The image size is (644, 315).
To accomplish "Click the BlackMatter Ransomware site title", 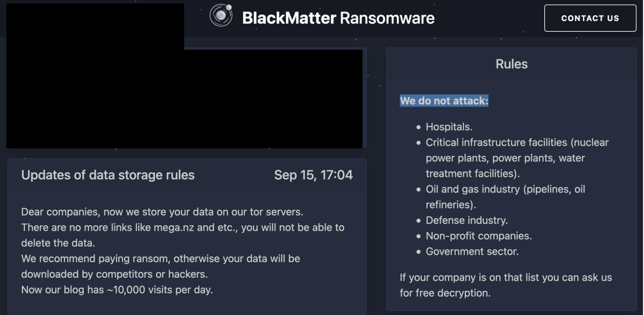I will pos(338,18).
